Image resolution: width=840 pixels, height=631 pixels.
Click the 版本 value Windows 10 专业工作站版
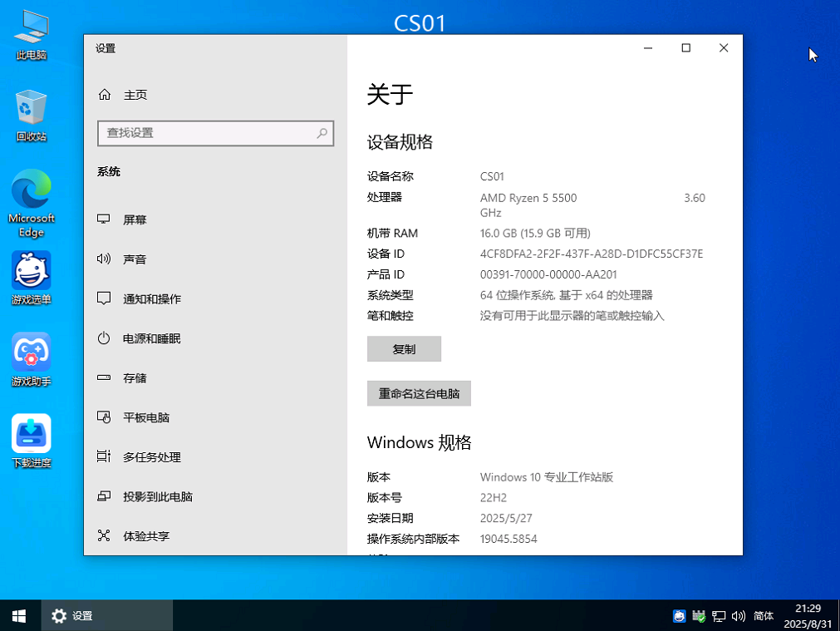click(547, 477)
